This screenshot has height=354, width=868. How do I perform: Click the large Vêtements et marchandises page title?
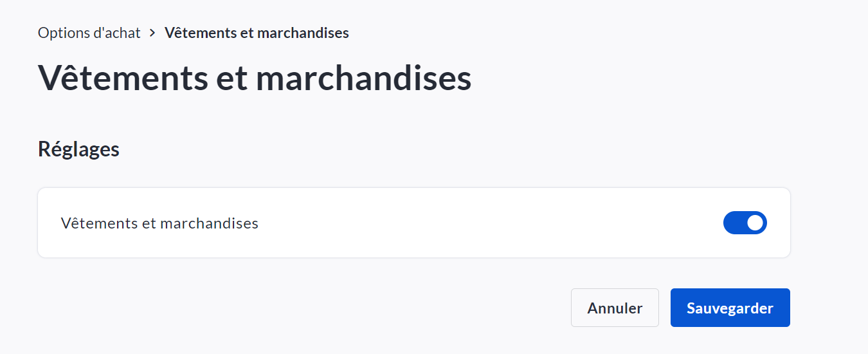point(255,79)
